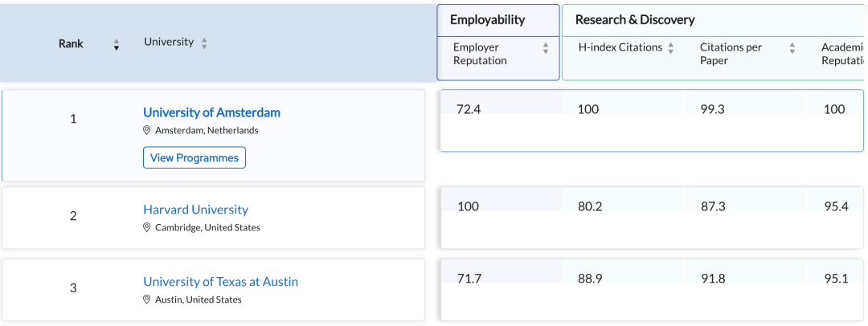The width and height of the screenshot is (868, 326).
Task: Open the Harvard University link
Action: click(195, 210)
